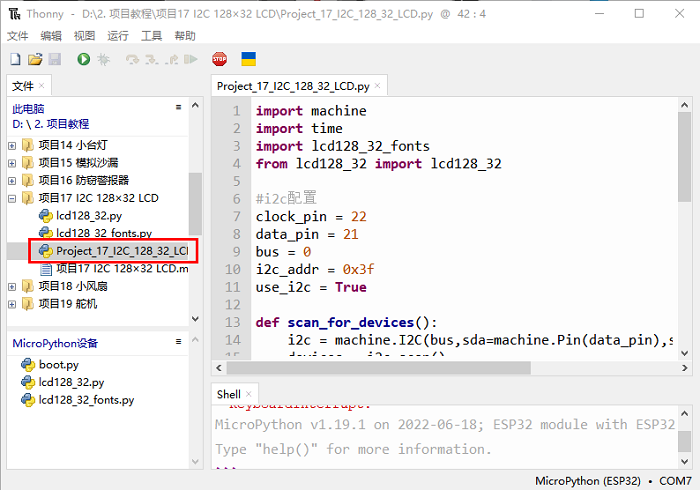Collapse the 项目17 I2C 128×32 LCD folder
Image resolution: width=700 pixels, height=490 pixels.
[12, 198]
